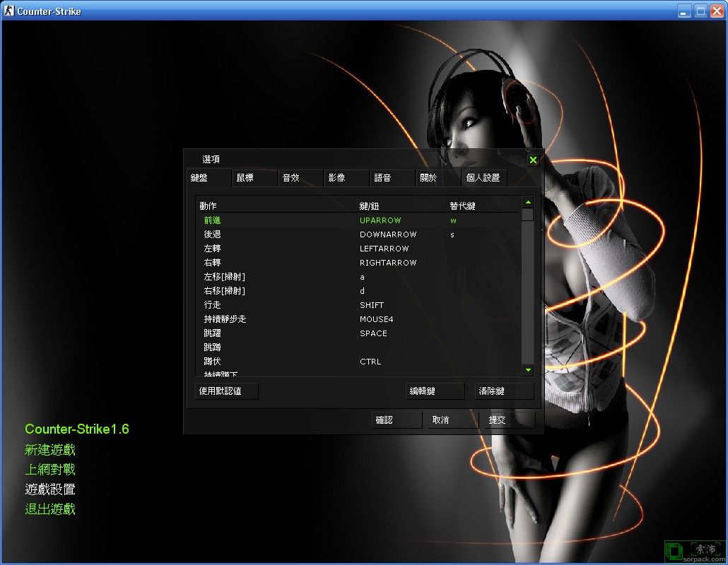Click the scroll-up arrow of the bindings list

click(527, 201)
